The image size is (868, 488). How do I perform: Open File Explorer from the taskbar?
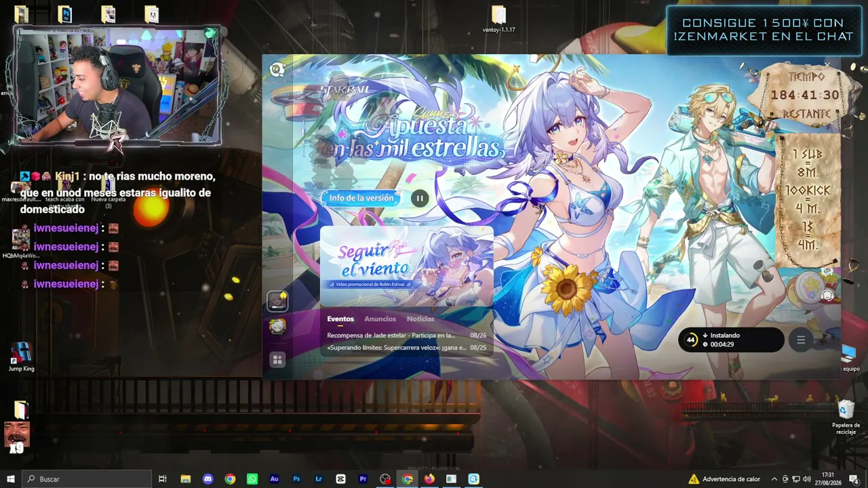coord(186,479)
